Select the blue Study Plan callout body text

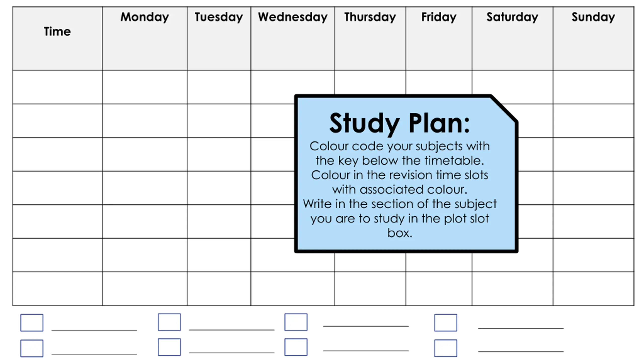(400, 189)
